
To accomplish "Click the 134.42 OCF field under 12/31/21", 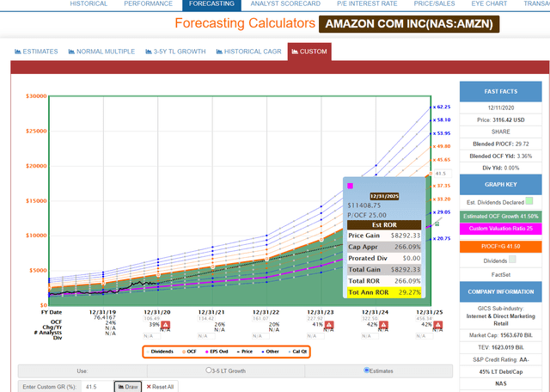I will [206, 319].
